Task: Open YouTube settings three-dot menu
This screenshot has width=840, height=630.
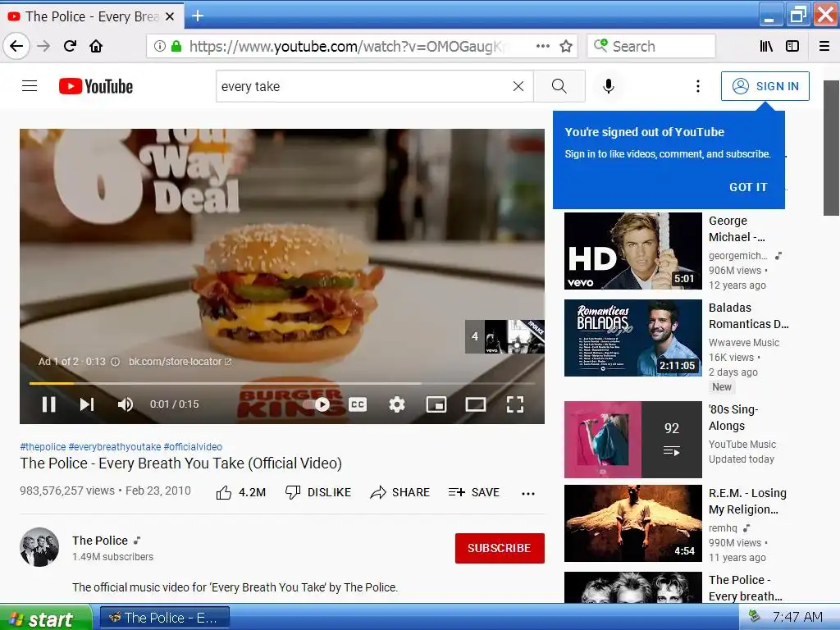Action: point(697,86)
